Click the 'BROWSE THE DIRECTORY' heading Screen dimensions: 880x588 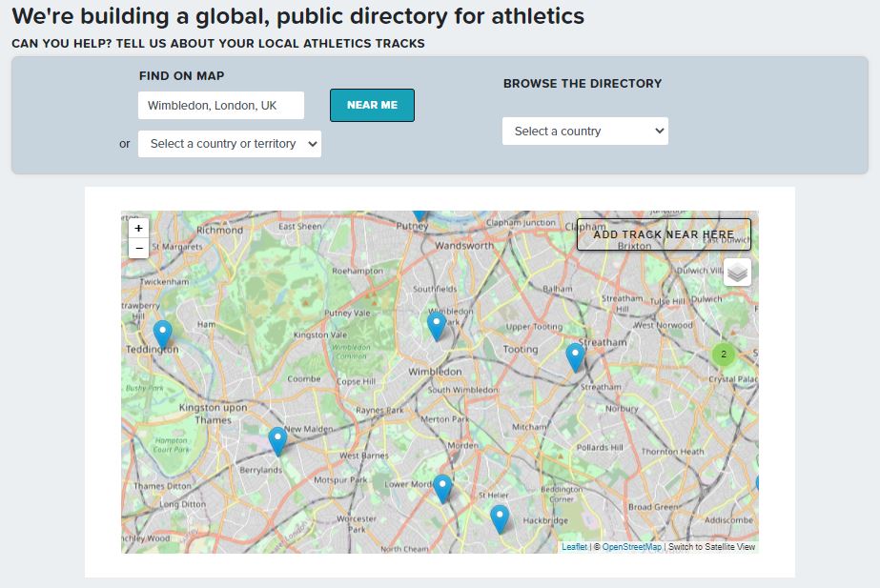tap(583, 84)
